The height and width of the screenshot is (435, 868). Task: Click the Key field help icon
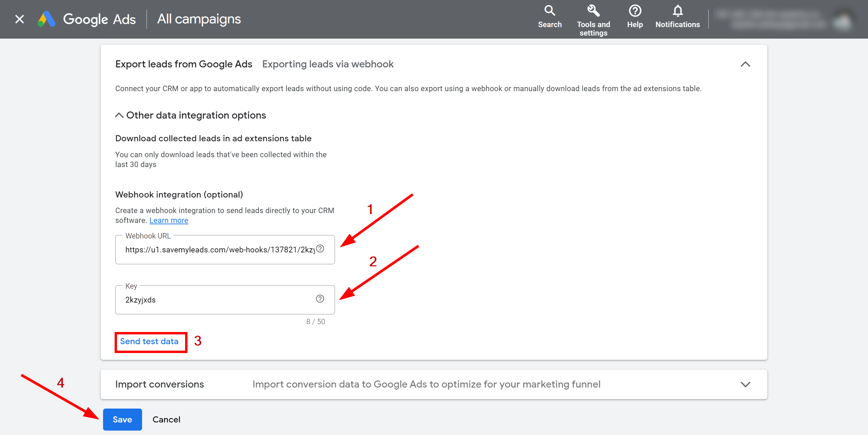coord(320,299)
